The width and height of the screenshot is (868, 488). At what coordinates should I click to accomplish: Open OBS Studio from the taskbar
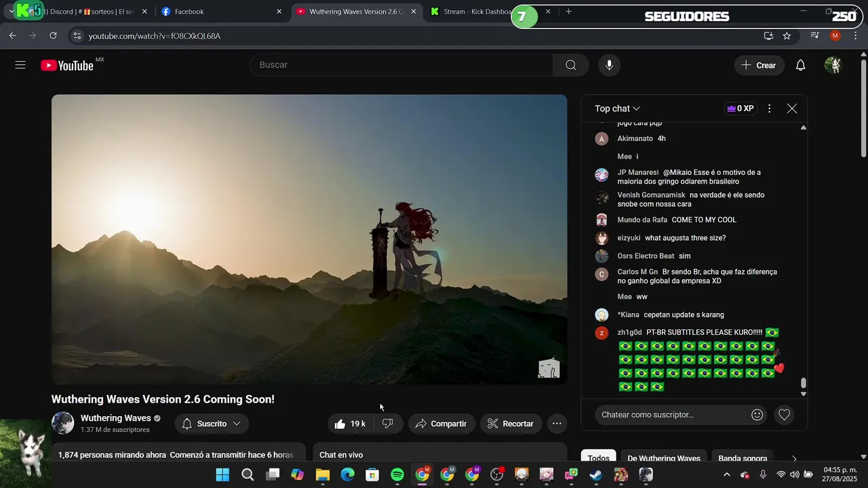coord(496,474)
